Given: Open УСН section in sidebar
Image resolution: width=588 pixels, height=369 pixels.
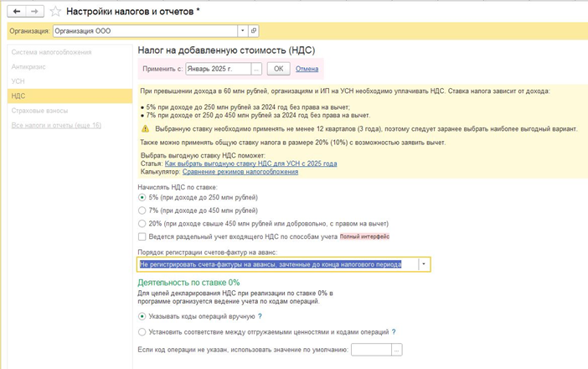Looking at the screenshot, I should pos(18,81).
